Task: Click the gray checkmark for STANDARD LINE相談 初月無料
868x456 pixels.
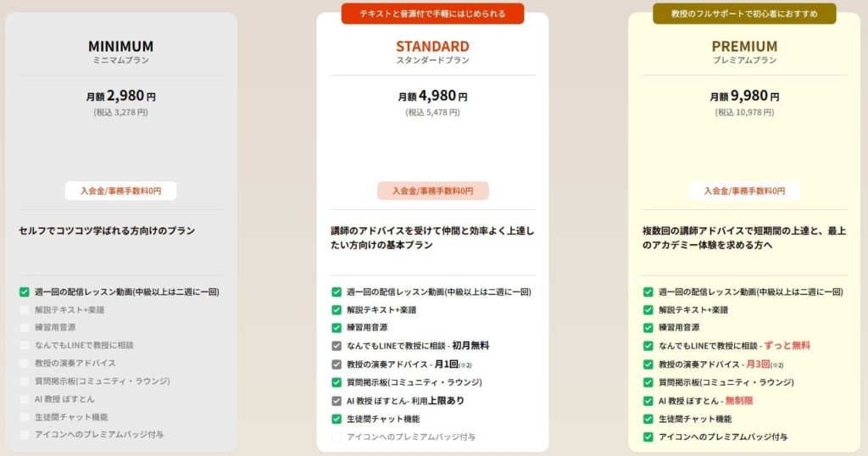Action: tap(337, 346)
